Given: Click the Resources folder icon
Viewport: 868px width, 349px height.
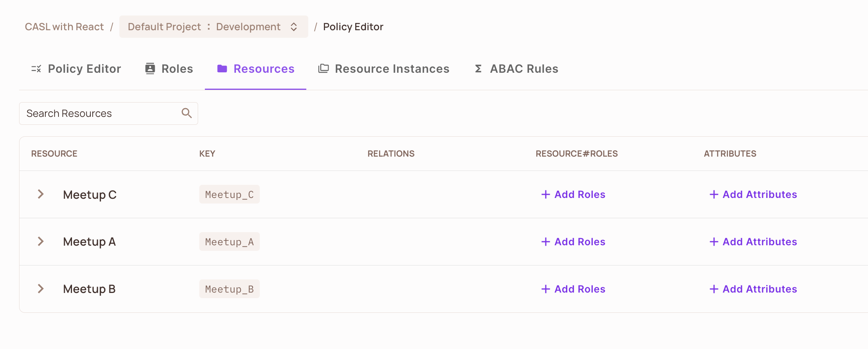Looking at the screenshot, I should (x=222, y=69).
